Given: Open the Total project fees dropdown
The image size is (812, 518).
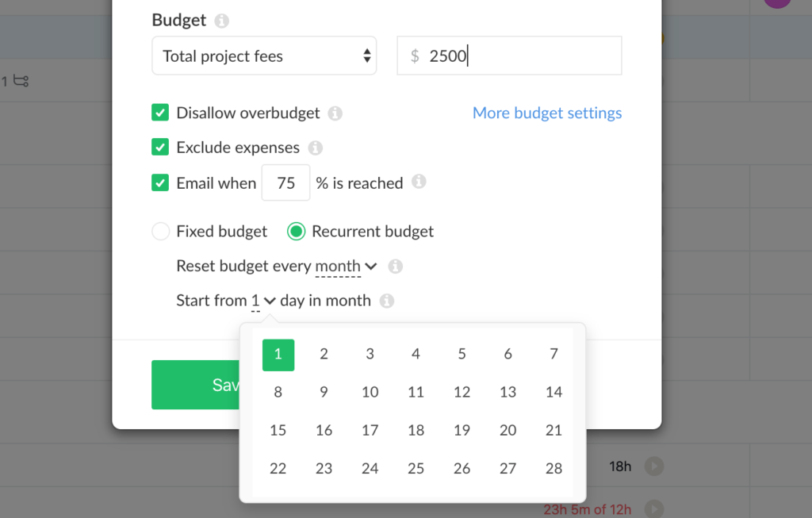Looking at the screenshot, I should point(263,56).
